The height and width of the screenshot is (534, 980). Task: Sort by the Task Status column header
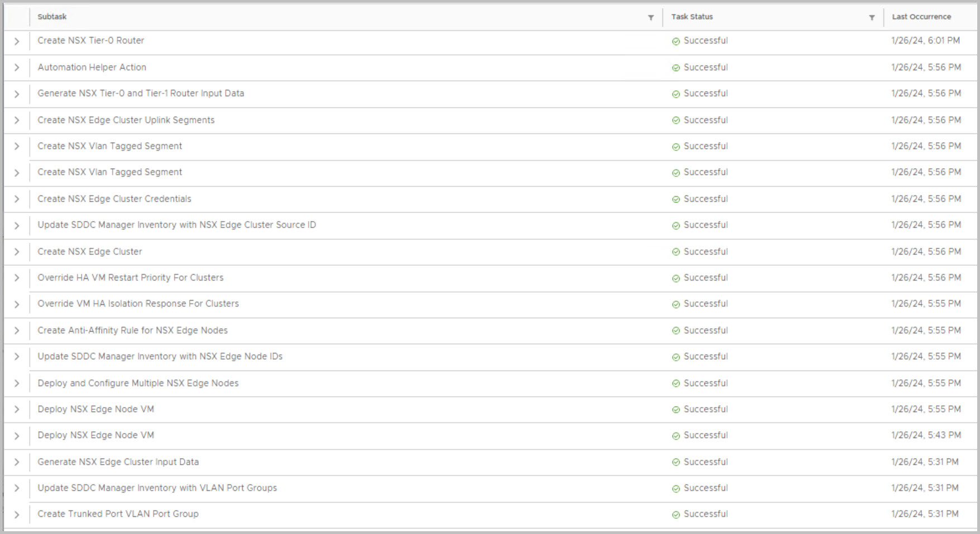[x=692, y=17]
